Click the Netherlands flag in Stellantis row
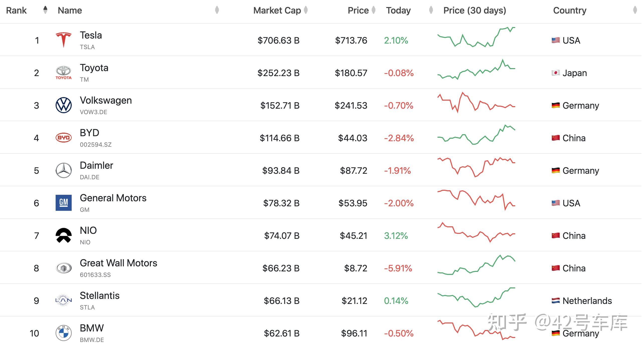 tap(556, 301)
